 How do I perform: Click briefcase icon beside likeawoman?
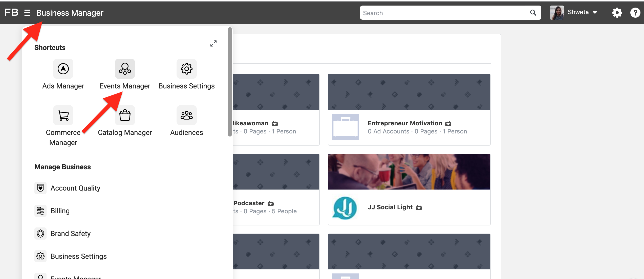click(x=275, y=123)
